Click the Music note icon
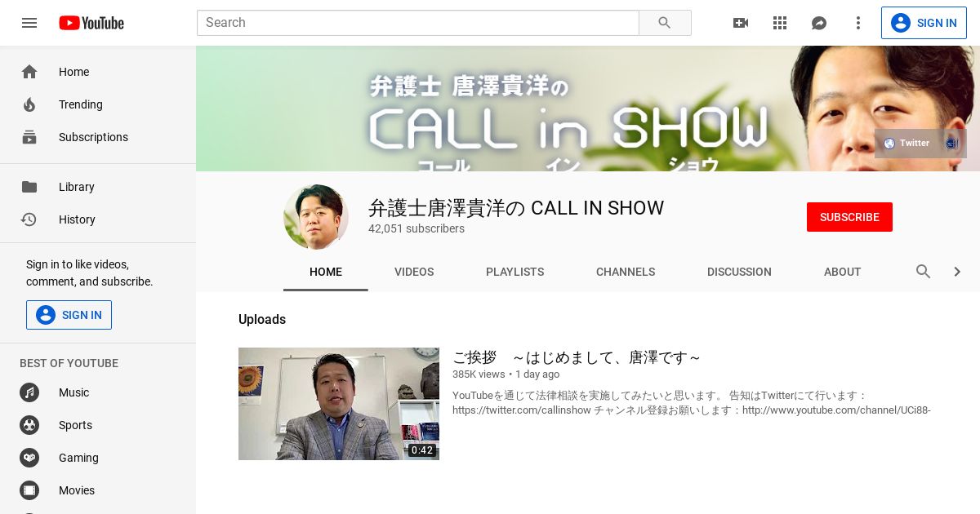Screen dimensions: 980x514 [29, 392]
